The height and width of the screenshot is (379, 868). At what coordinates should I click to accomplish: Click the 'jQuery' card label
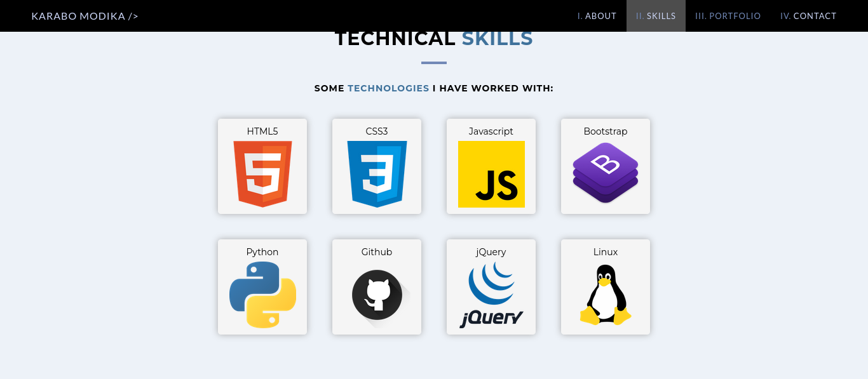coord(491,252)
